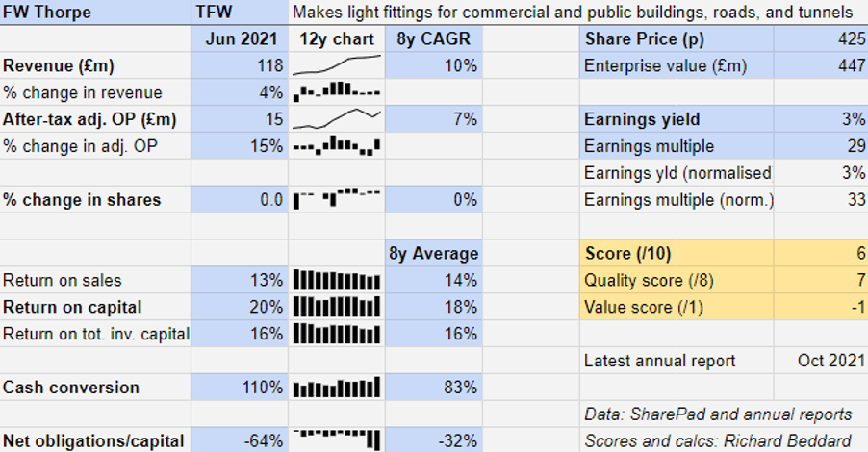
Task: Click the cash conversion bar sparkline
Action: (337, 388)
